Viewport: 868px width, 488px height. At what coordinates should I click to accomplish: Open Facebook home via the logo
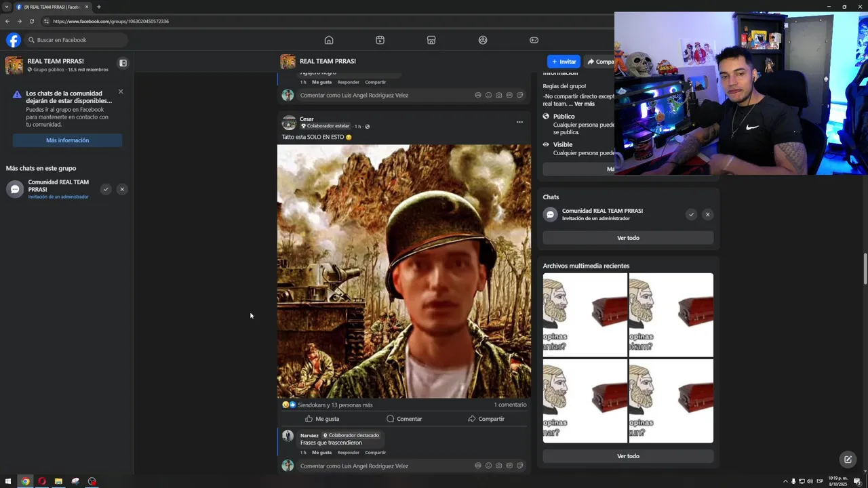[14, 40]
